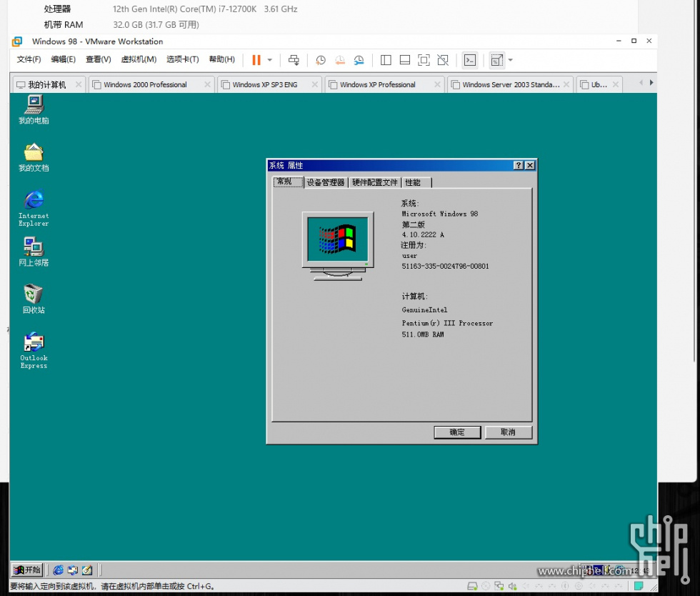Open the 编辑(E) menu
The image size is (700, 596).
pyautogui.click(x=63, y=59)
